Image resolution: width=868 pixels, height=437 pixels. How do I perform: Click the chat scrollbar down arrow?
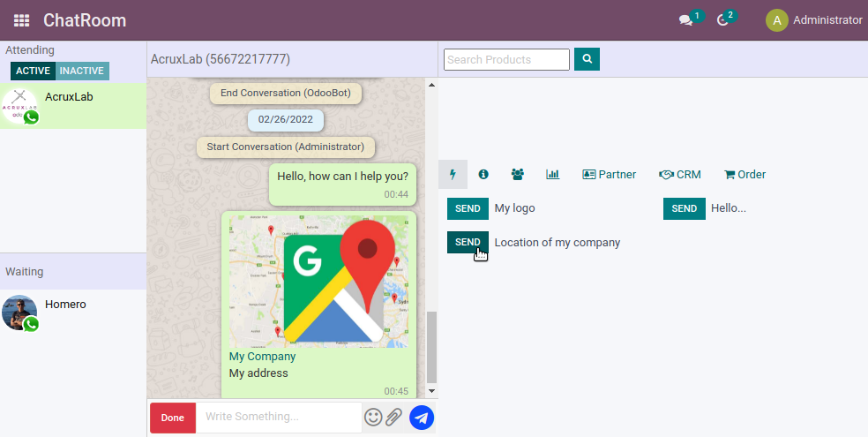431,391
